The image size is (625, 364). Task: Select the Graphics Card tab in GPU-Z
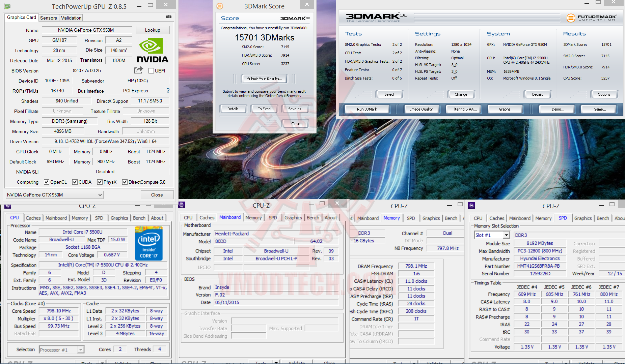22,17
